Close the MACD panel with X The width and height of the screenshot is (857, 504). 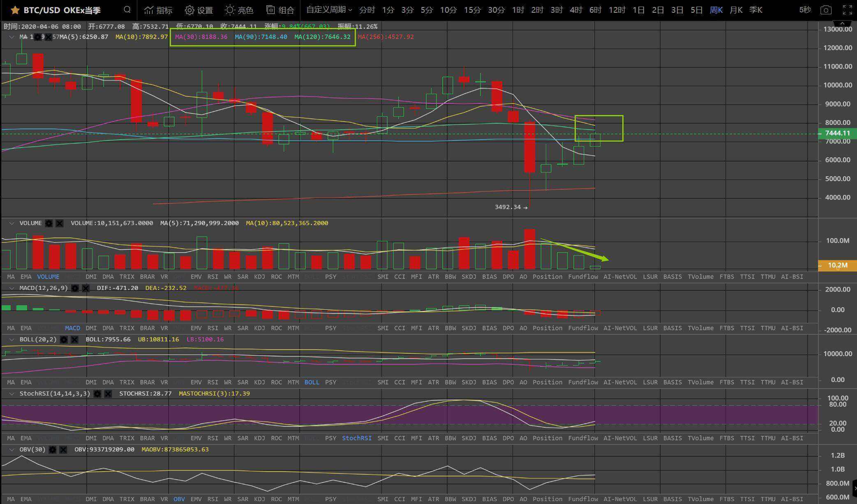pyautogui.click(x=85, y=288)
